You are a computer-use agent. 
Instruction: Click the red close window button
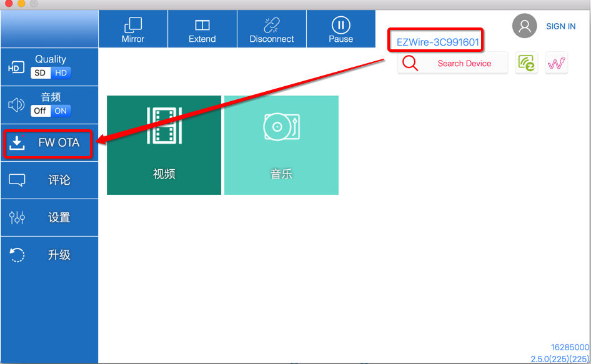click(x=9, y=3)
